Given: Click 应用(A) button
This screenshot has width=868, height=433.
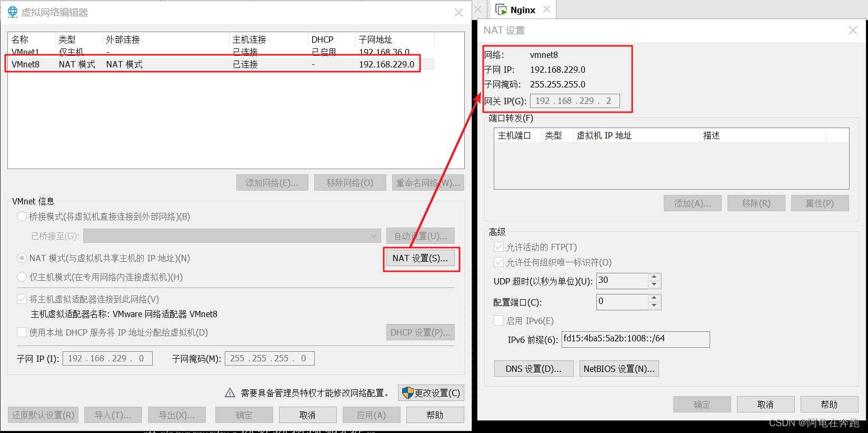Looking at the screenshot, I should (x=372, y=415).
